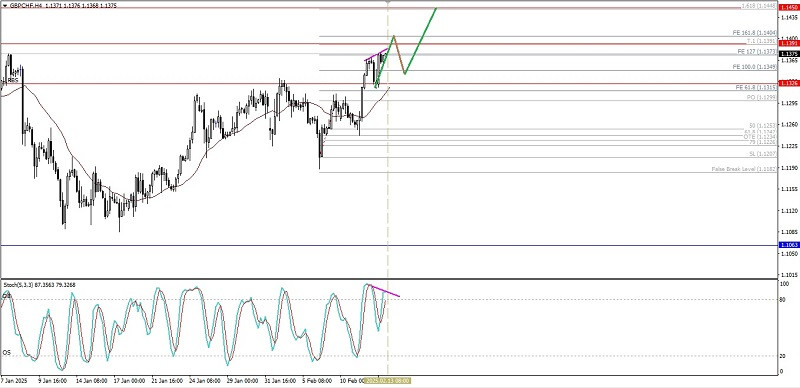Click the chart menu triangle beside GBPCHF,H4
Screen dimensions: 800x388
5,5
